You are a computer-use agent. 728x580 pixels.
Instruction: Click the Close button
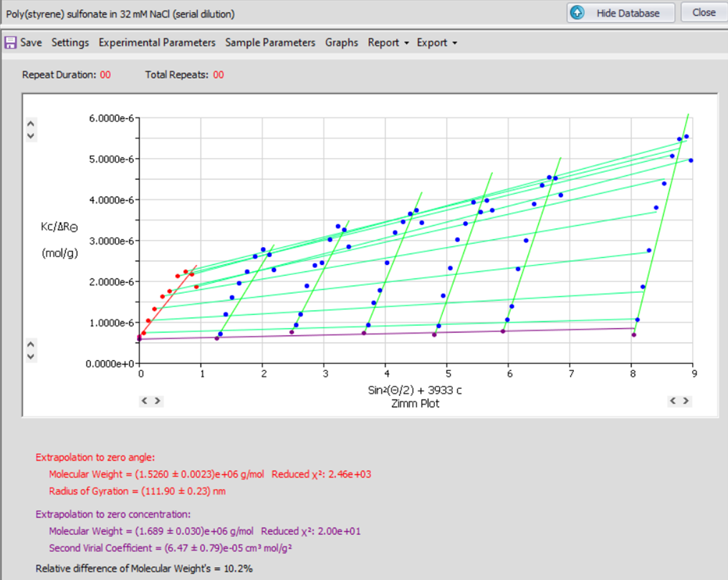point(704,13)
